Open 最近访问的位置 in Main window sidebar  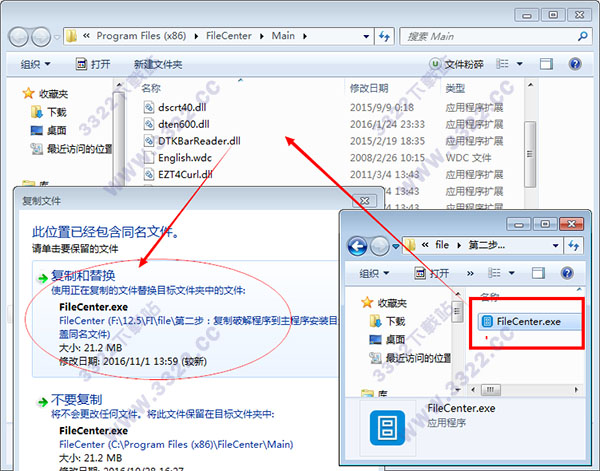tap(72, 148)
